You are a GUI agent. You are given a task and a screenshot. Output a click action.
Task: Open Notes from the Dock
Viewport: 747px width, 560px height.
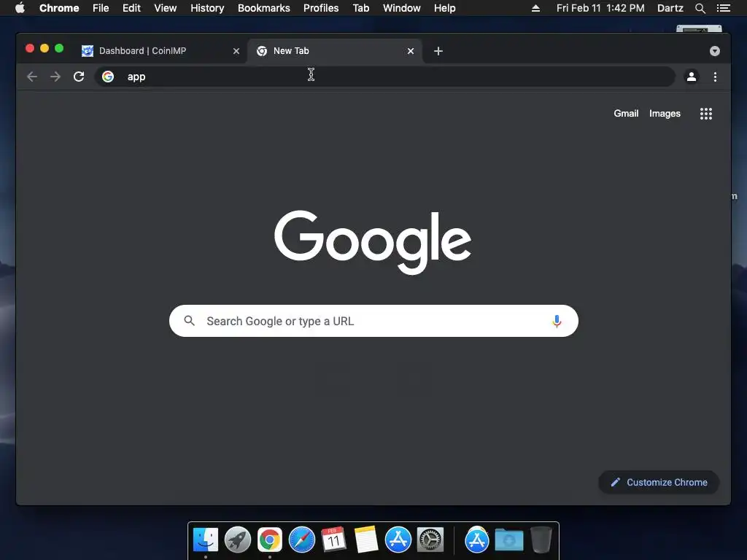(366, 540)
